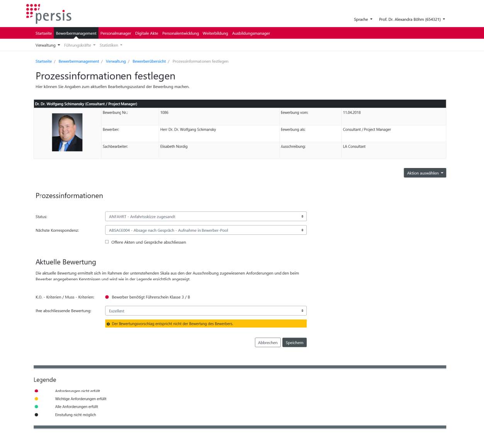Screen dimensions: 484x448
Task: Open the Nächste Korrespondenz dropdown
Action: click(x=206, y=230)
